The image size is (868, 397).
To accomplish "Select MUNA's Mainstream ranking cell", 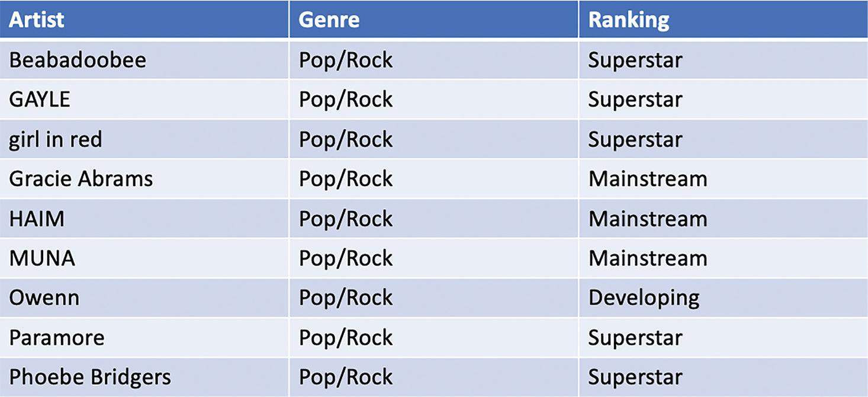I will (x=648, y=258).
